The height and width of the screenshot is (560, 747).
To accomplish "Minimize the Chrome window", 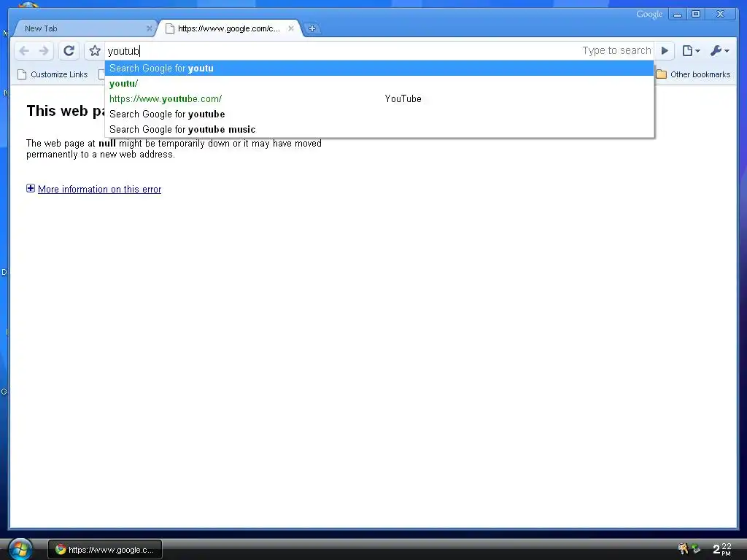I will coord(677,15).
